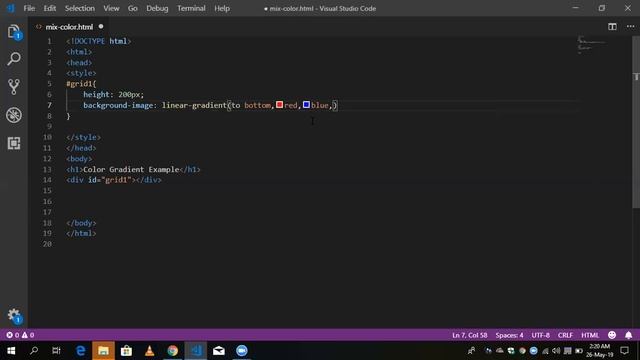Click the code minimap preview
The image size is (640, 360).
click(591, 45)
